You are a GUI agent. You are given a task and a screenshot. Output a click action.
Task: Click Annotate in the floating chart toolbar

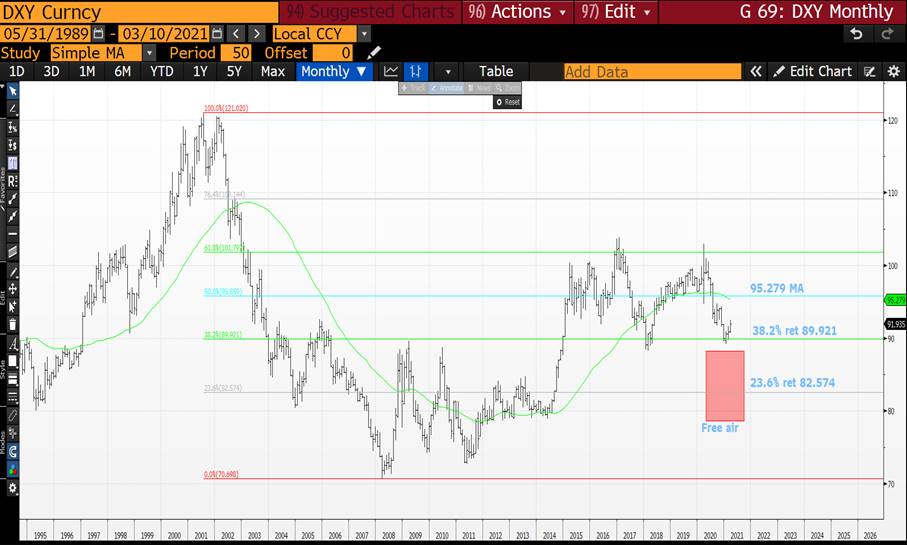(447, 88)
